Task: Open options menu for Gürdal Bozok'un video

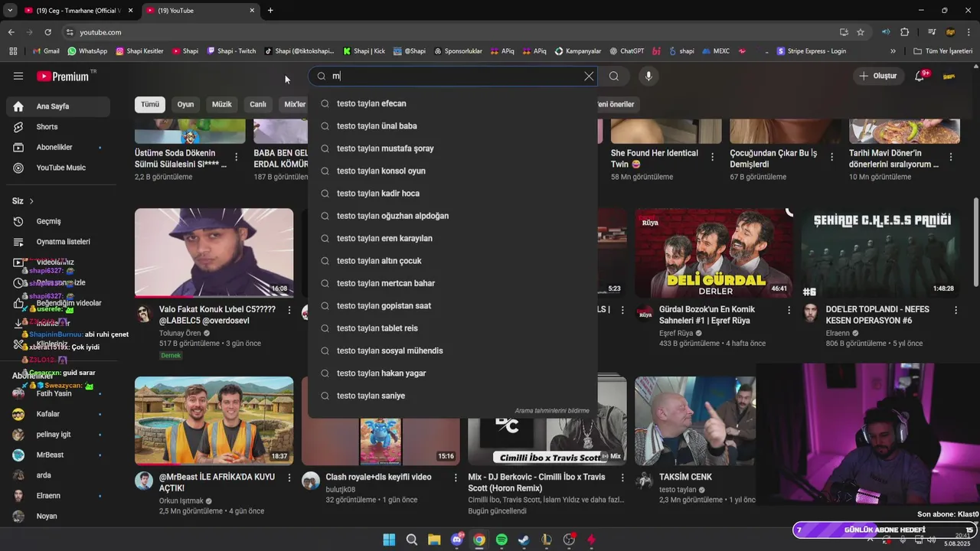Action: [x=789, y=310]
